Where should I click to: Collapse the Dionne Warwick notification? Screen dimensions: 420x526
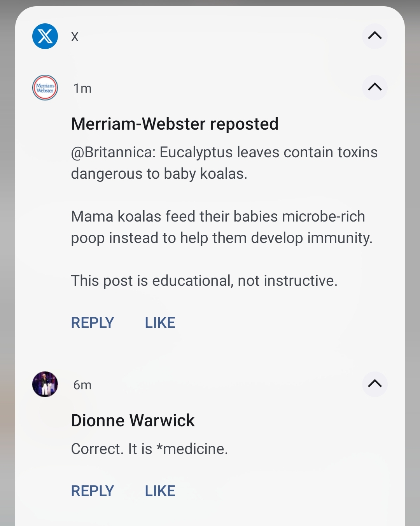[374, 384]
